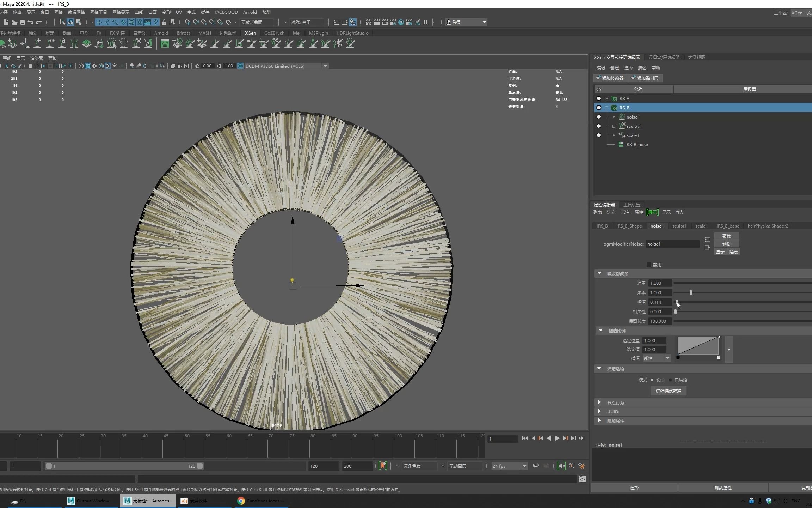Click the lock selection padlock icon

(x=164, y=22)
